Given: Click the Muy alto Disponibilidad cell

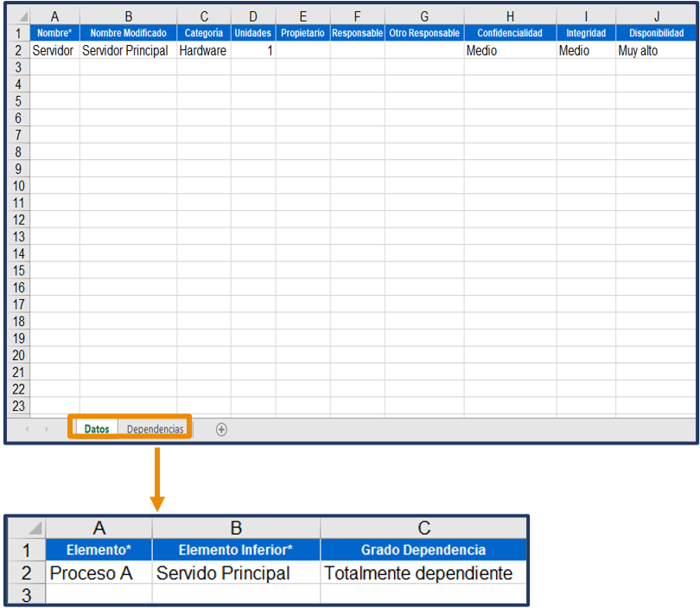Looking at the screenshot, I should pyautogui.click(x=655, y=50).
